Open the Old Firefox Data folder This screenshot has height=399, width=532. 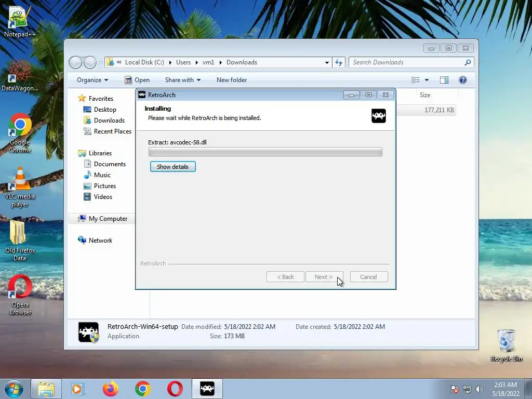coord(20,241)
